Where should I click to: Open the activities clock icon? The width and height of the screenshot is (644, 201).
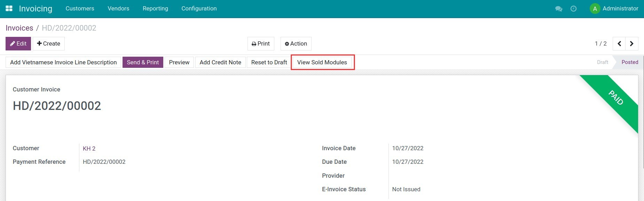coord(573,9)
